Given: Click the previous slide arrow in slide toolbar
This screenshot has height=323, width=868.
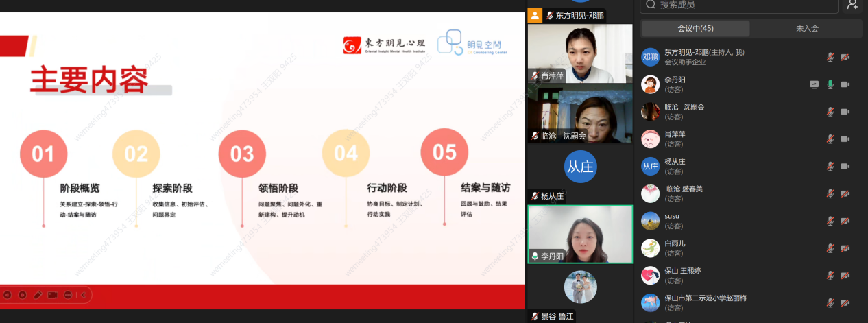Looking at the screenshot, I should tap(8, 295).
